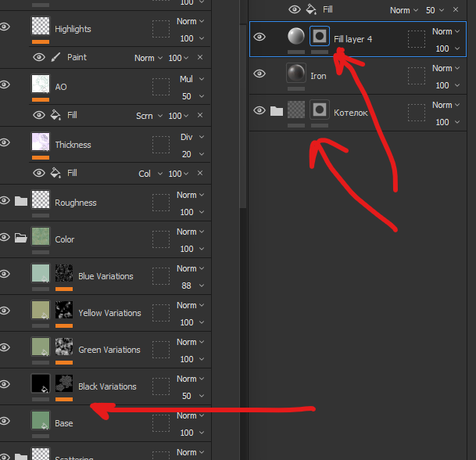Hide the Highlights layer with eye icon
Image resolution: width=476 pixels, height=460 pixels.
tap(5, 26)
